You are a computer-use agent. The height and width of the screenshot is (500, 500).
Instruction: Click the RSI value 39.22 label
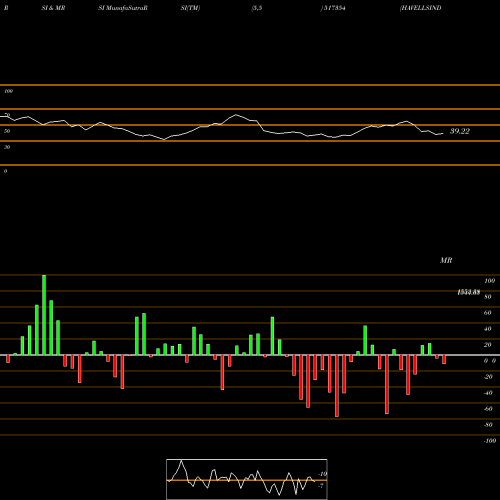pos(460,131)
